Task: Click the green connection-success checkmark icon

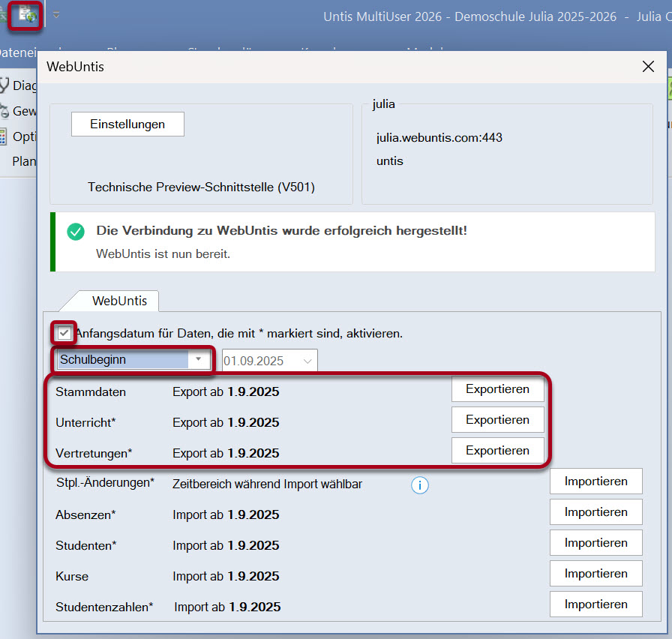Action: [75, 232]
